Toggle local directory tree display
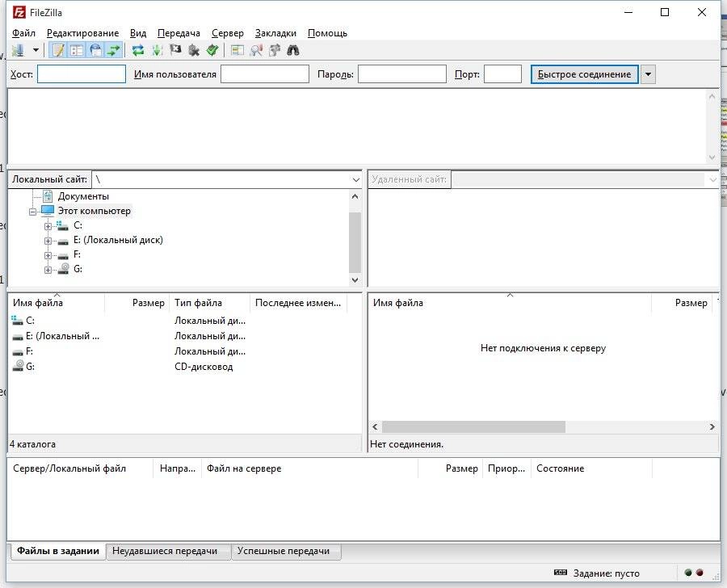The height and width of the screenshot is (588, 727). [x=77, y=50]
